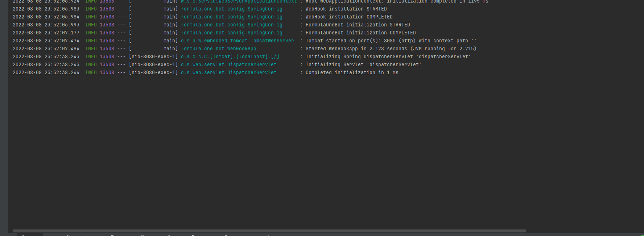The image size is (644, 236).
Task: Click "Completed initialization in 1 ms" message
Action: click(352, 72)
